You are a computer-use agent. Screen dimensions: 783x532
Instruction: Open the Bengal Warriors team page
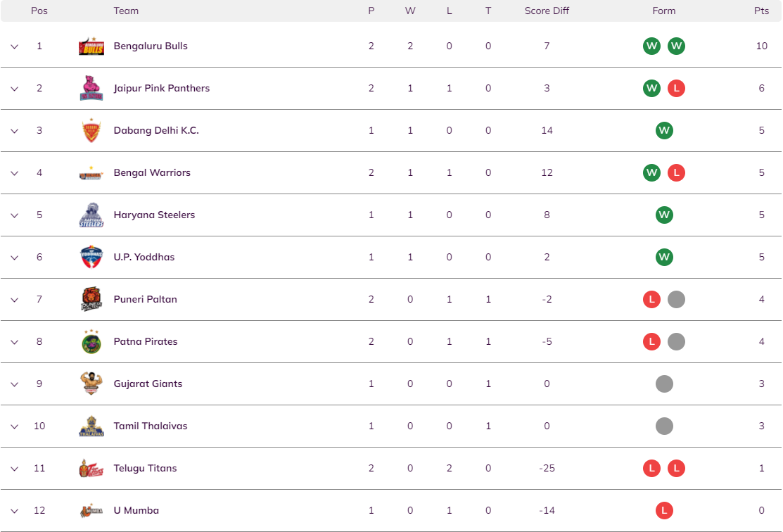[153, 172]
